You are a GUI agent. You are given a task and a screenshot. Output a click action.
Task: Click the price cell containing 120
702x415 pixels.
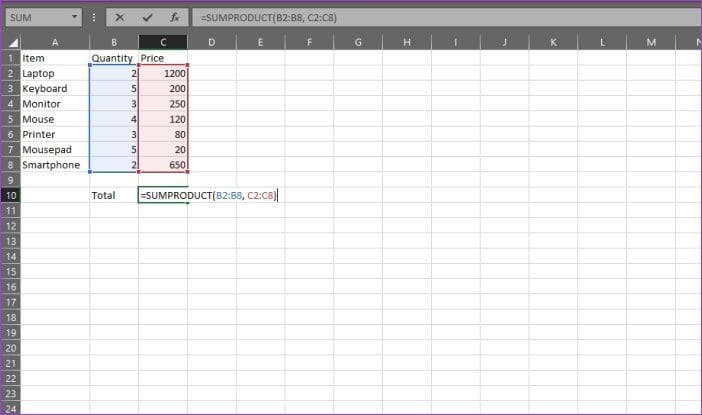163,119
